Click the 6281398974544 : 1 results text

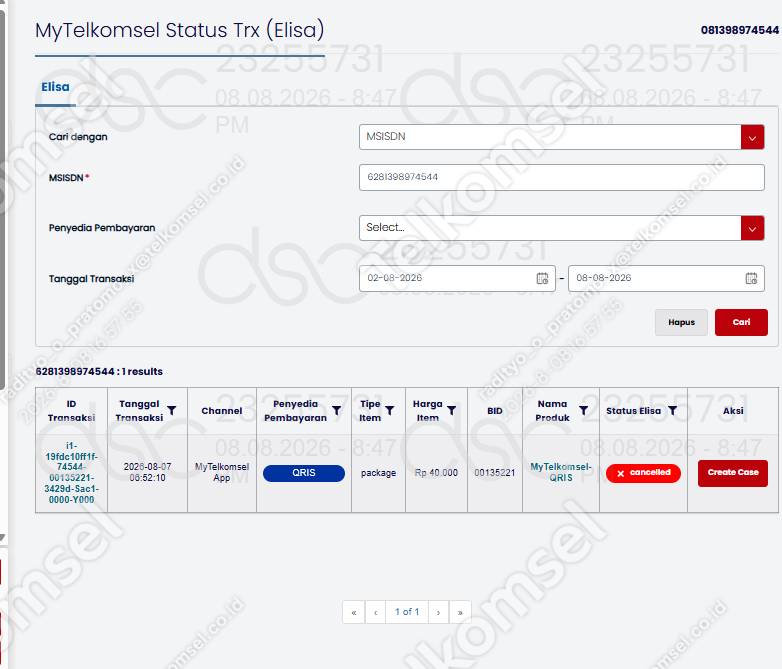[99, 372]
